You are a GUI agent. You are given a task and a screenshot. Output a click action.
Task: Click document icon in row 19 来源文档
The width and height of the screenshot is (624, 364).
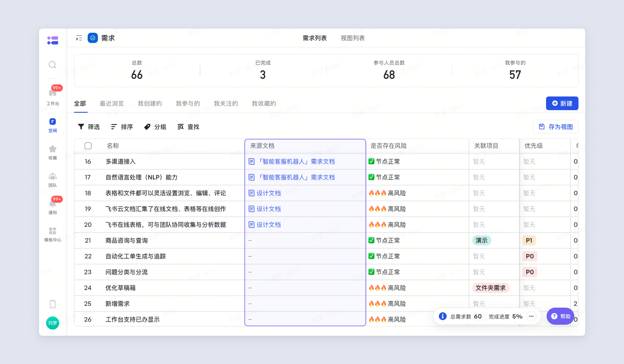point(251,209)
